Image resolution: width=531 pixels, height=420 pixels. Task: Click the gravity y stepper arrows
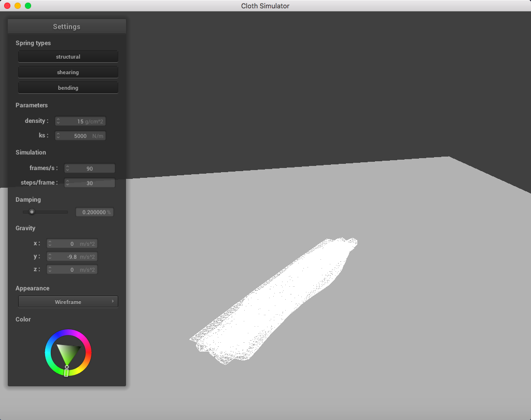click(50, 256)
